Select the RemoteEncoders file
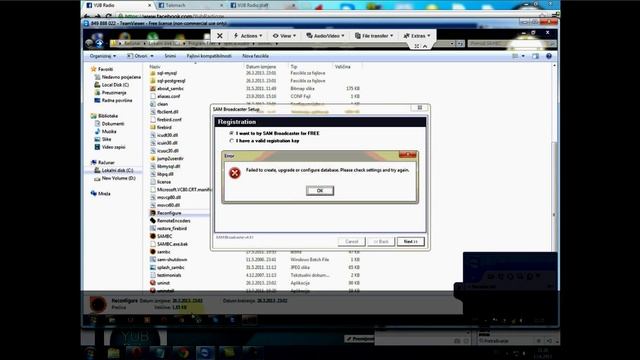This screenshot has height=360, width=640. 170,221
